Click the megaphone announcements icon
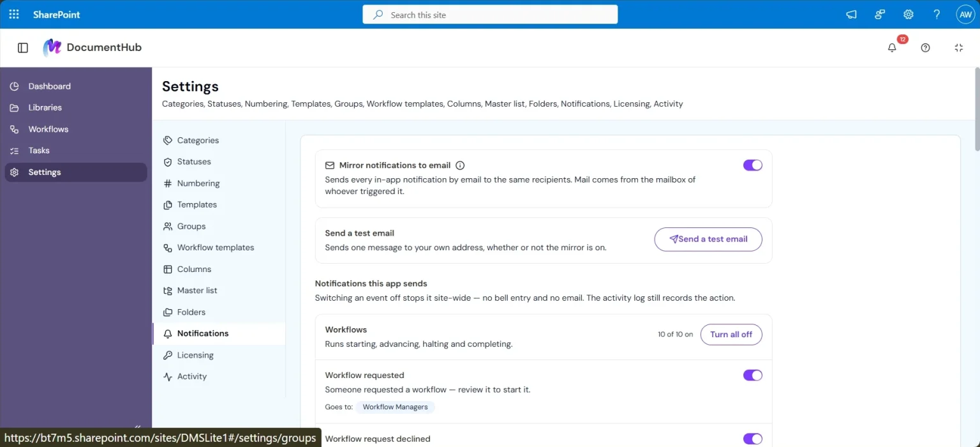980x447 pixels. pyautogui.click(x=851, y=14)
